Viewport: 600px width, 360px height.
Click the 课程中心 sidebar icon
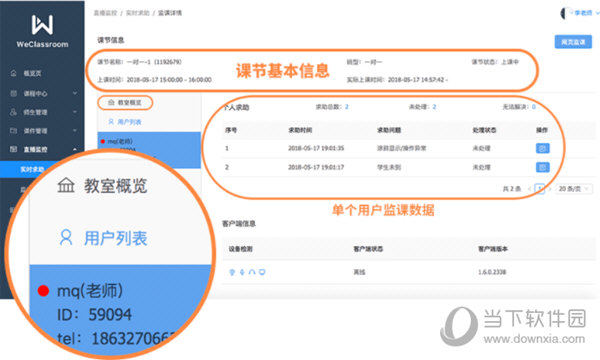pyautogui.click(x=13, y=93)
